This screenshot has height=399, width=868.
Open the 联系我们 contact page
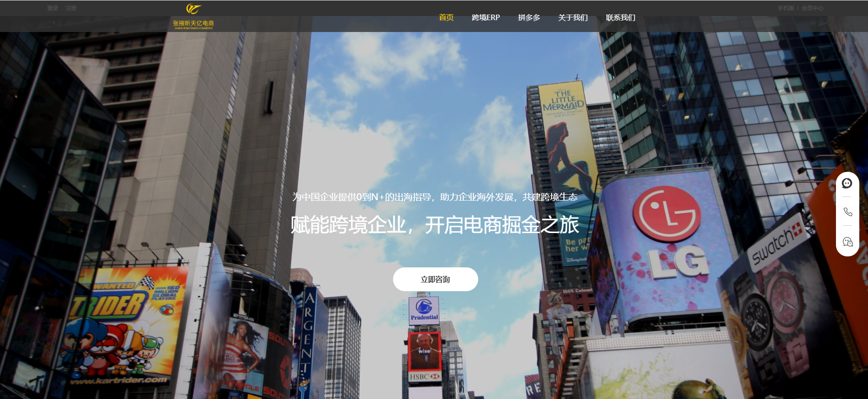620,17
